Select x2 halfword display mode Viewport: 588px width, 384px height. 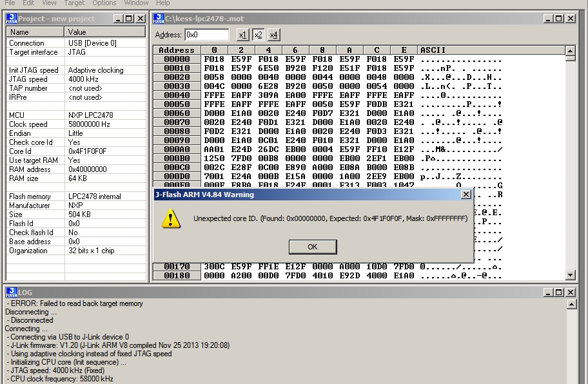pyautogui.click(x=258, y=35)
